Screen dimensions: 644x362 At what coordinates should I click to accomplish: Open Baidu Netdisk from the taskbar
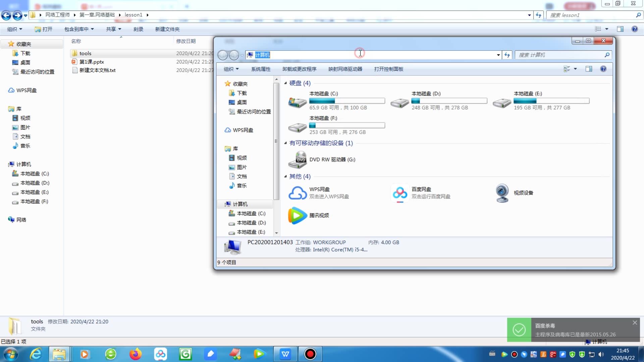point(160,354)
